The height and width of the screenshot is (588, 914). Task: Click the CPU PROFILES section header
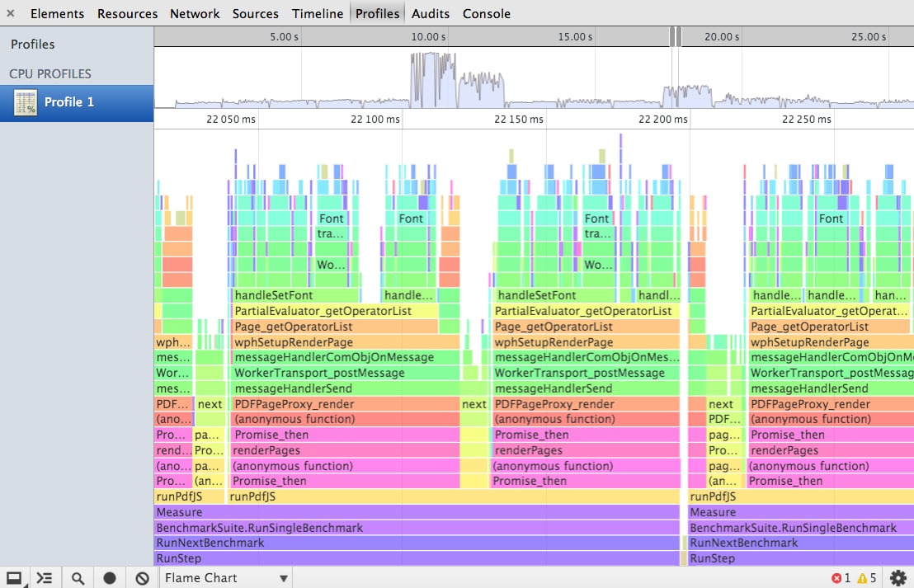[50, 74]
